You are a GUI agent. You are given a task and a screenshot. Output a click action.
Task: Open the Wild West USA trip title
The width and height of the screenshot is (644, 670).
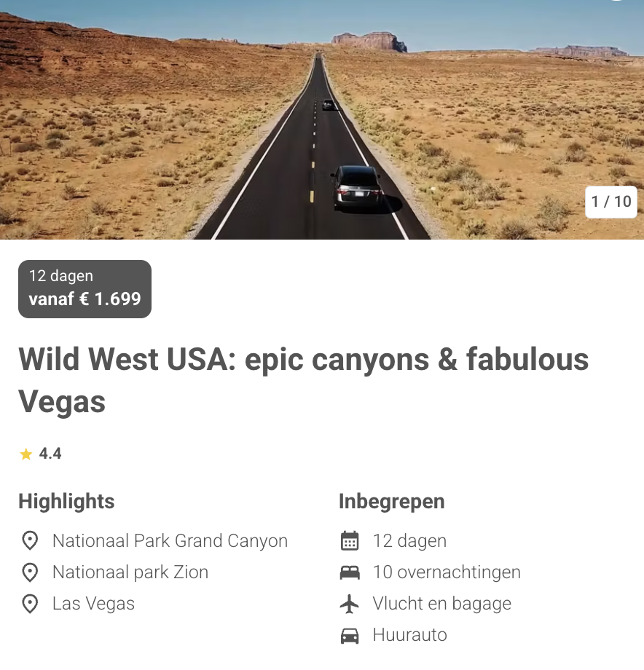tap(303, 380)
